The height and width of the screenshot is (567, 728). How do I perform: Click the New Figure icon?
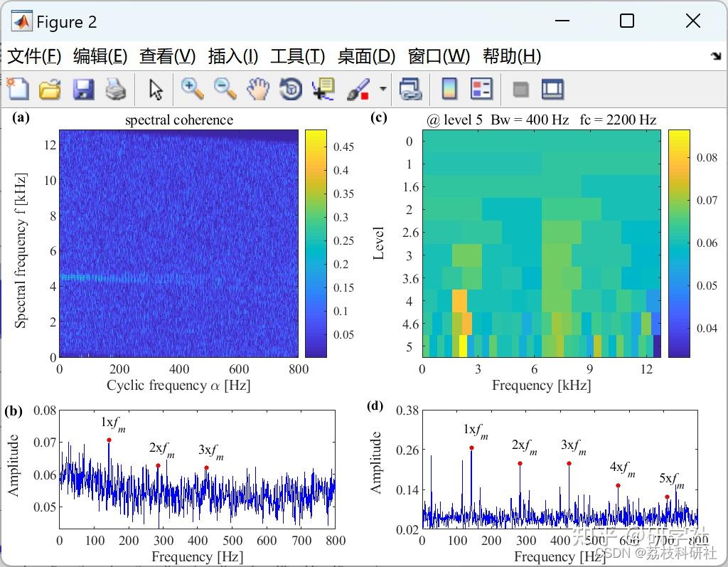click(18, 89)
